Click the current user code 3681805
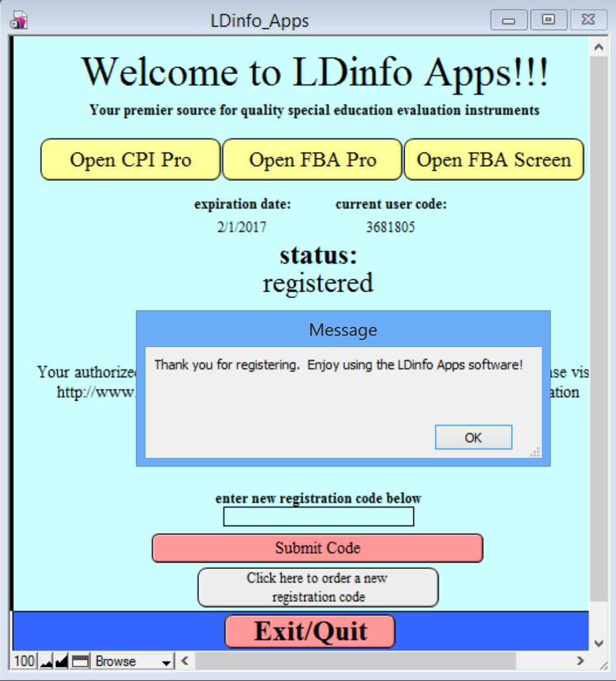The width and height of the screenshot is (616, 681). click(390, 227)
